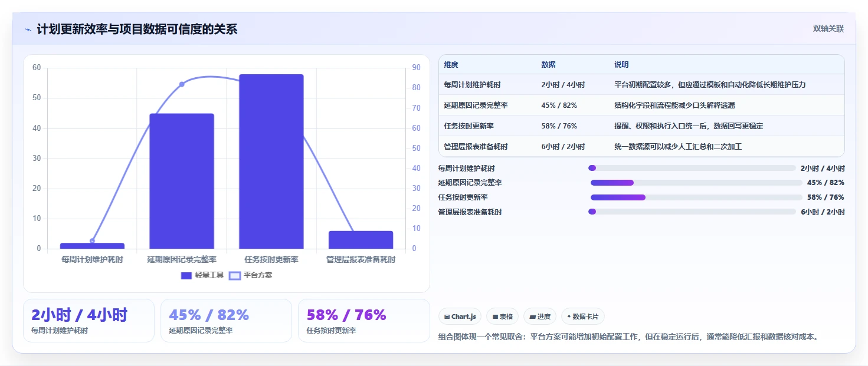Click the footer note starting 组合图体现一个常见取舍
868x366 pixels.
[x=629, y=337]
